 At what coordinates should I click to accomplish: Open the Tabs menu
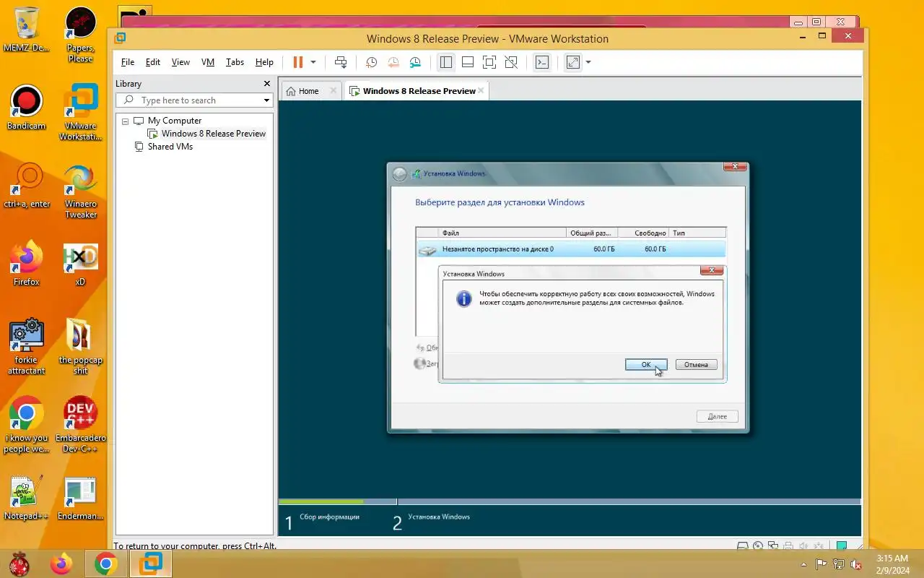pos(235,62)
